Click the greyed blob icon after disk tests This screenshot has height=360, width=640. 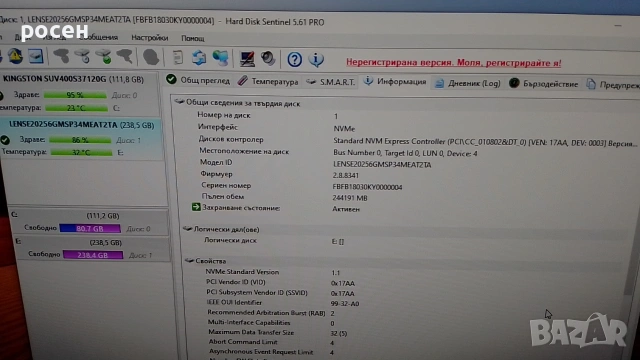tap(151, 57)
